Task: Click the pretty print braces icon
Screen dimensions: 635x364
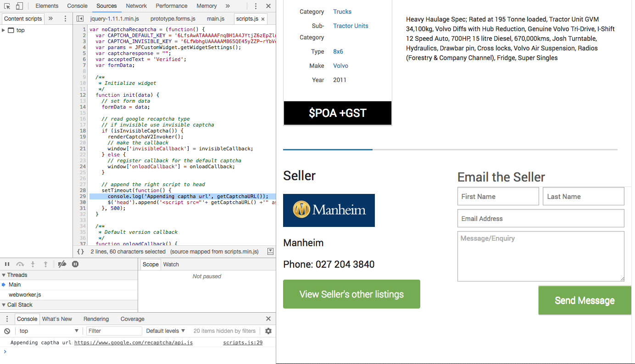Action: pos(80,252)
